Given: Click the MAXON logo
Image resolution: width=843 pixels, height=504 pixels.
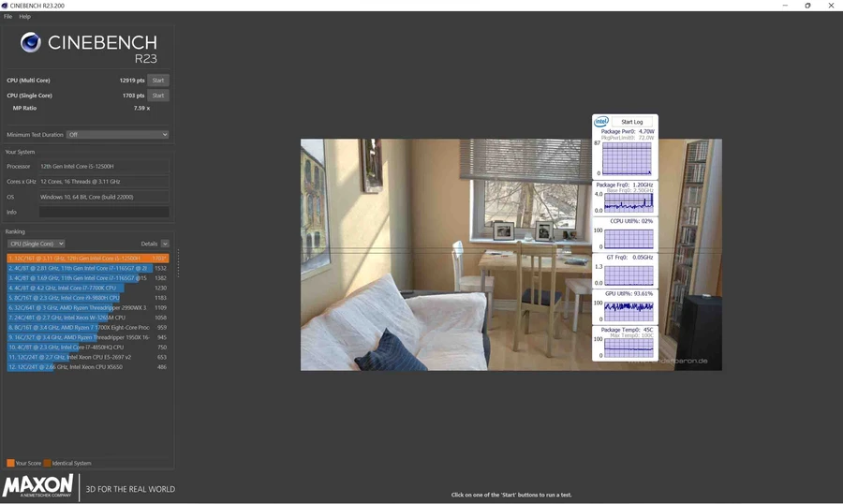Looking at the screenshot, I should (37, 485).
